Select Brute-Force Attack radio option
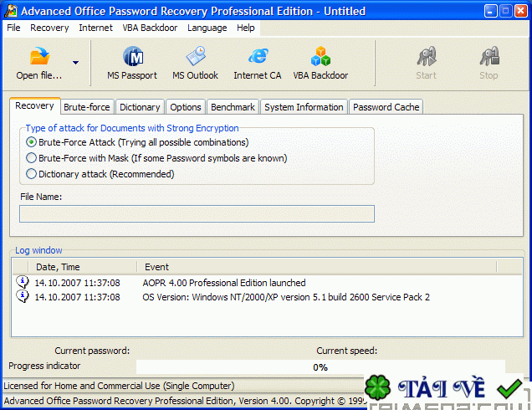532x410 pixels. [x=31, y=142]
